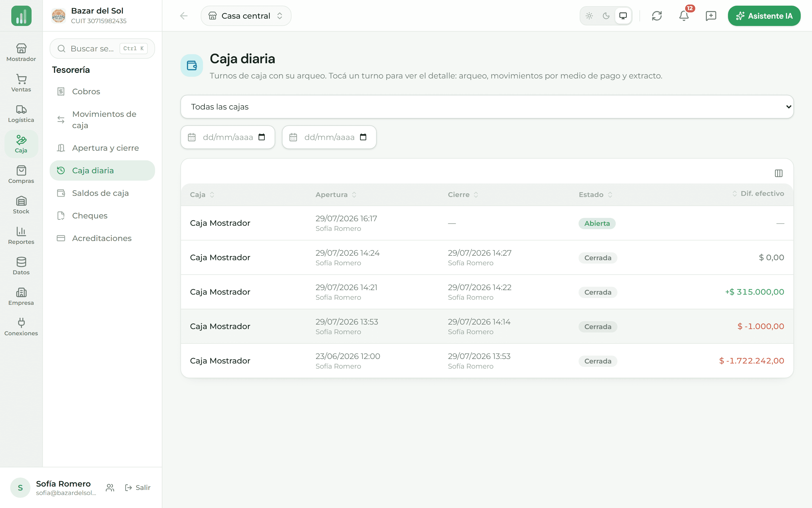Open the Mostrador section
812x508 pixels.
tap(21, 52)
